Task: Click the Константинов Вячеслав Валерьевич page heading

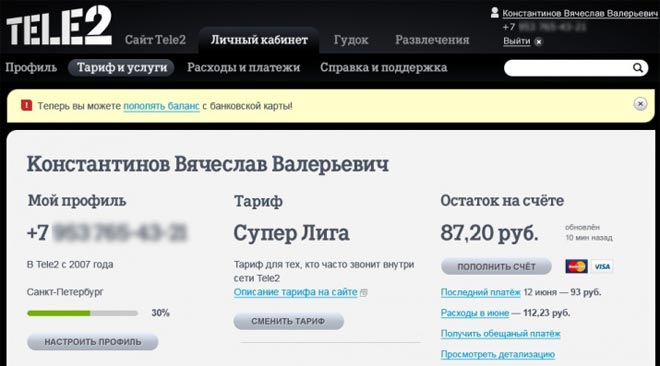Action: (x=208, y=164)
